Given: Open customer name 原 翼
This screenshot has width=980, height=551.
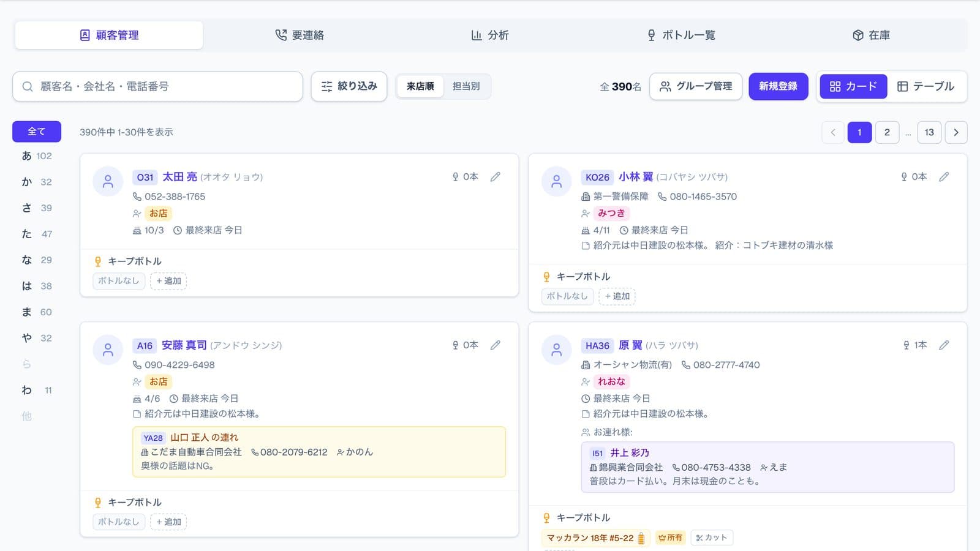Looking at the screenshot, I should [x=630, y=345].
